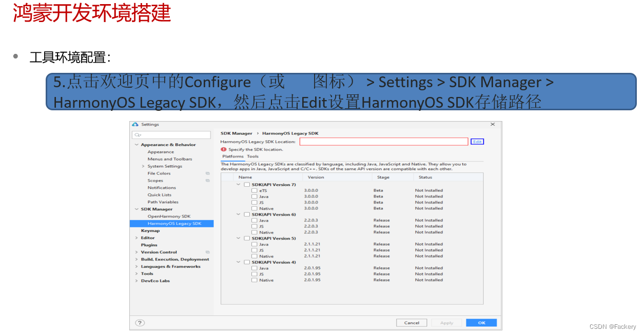Open the Plugins settings
Screen dimensions: 644x335
click(149, 245)
